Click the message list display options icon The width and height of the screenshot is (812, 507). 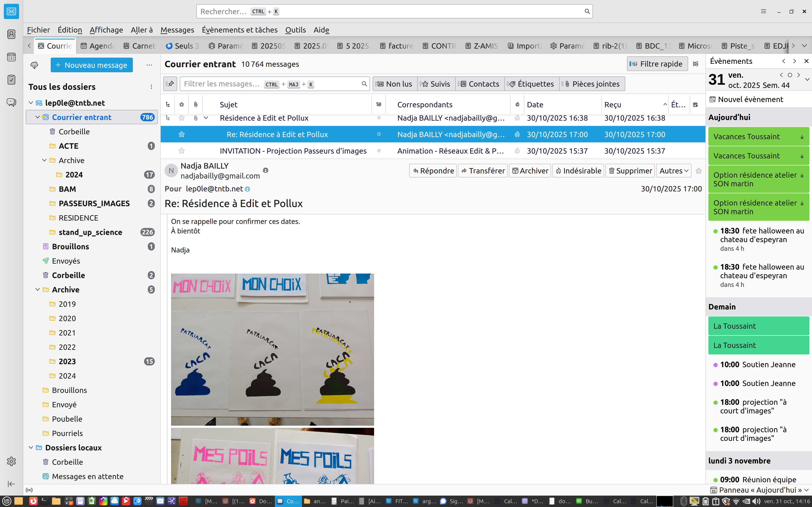(x=695, y=64)
